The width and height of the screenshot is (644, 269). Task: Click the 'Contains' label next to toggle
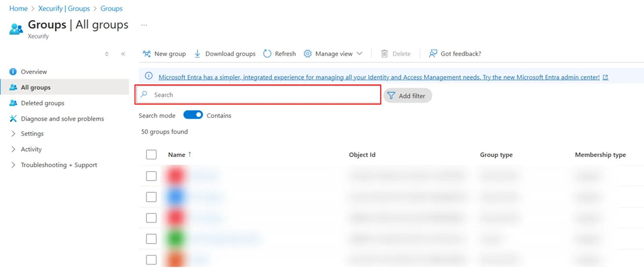point(219,116)
